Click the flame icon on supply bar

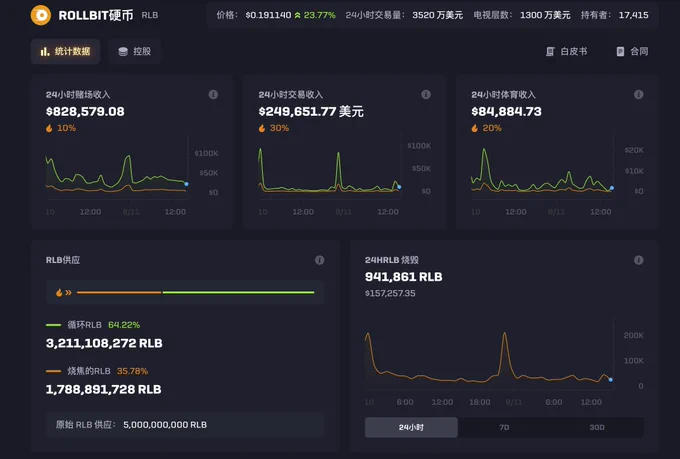59,292
